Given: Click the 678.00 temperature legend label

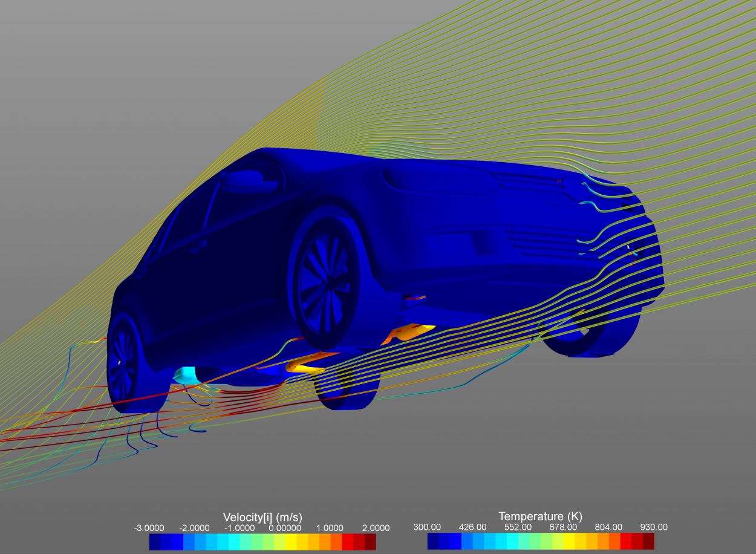Looking at the screenshot, I should click(x=563, y=527).
